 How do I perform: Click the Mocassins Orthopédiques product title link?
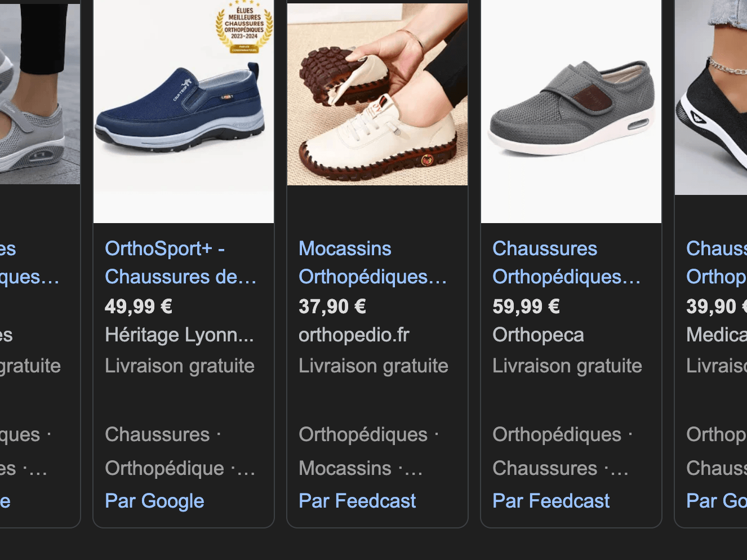(x=372, y=263)
